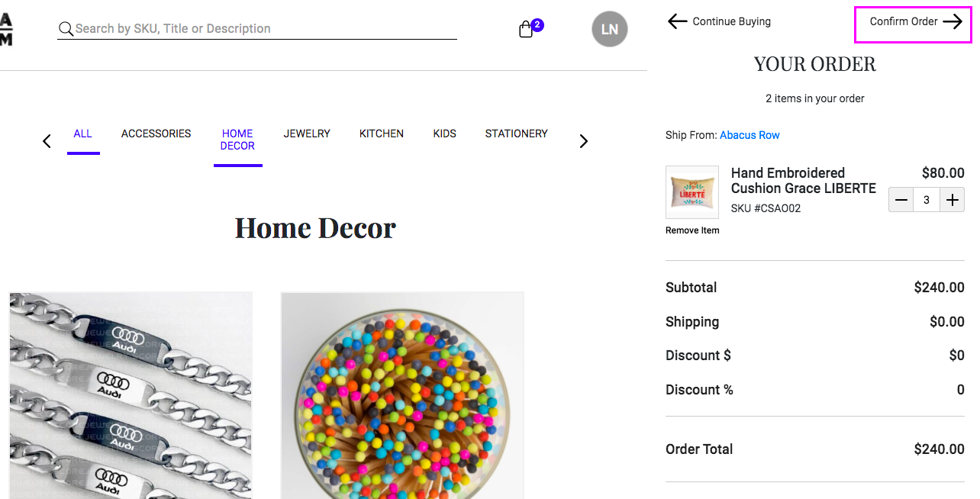Click the Abacus Row seller link
This screenshot has height=499, width=980.
[x=750, y=135]
